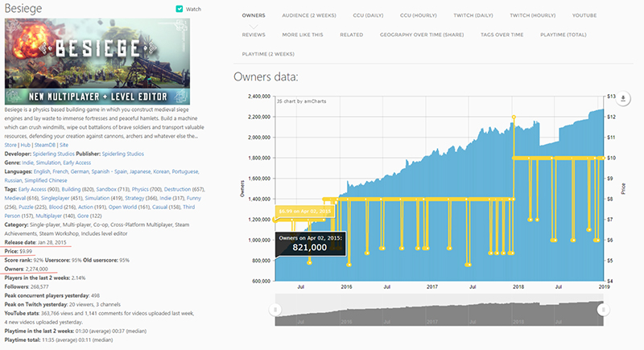Open the SteamDB link
The width and height of the screenshot is (644, 350).
[45, 145]
